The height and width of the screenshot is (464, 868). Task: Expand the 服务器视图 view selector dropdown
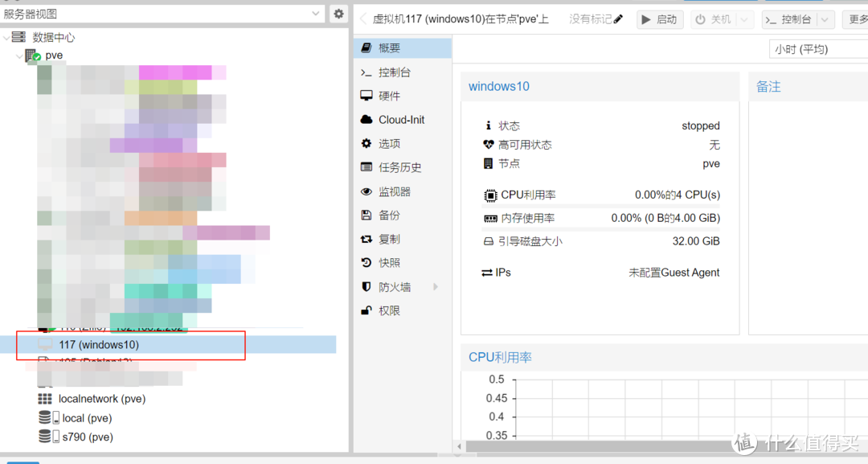tap(317, 13)
